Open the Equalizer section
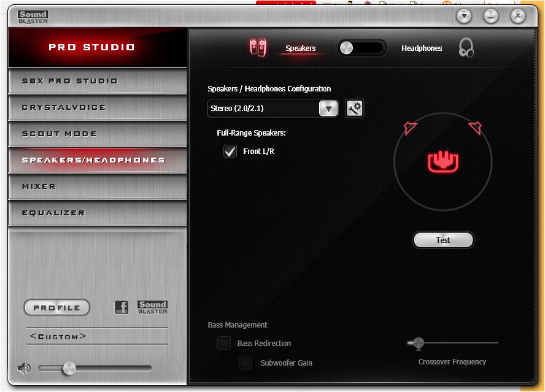Image resolution: width=545 pixels, height=392 pixels. [98, 213]
